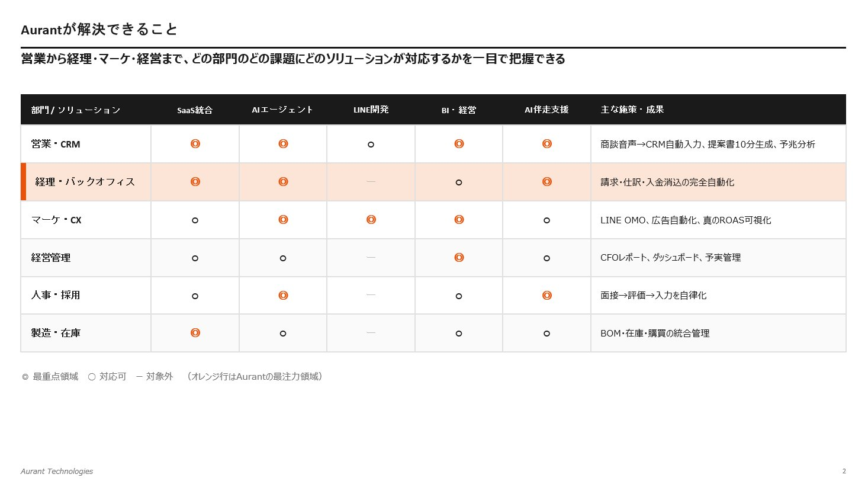Image resolution: width=868 pixels, height=487 pixels.
Task: Click the AIエージェント column header
Action: [282, 109]
